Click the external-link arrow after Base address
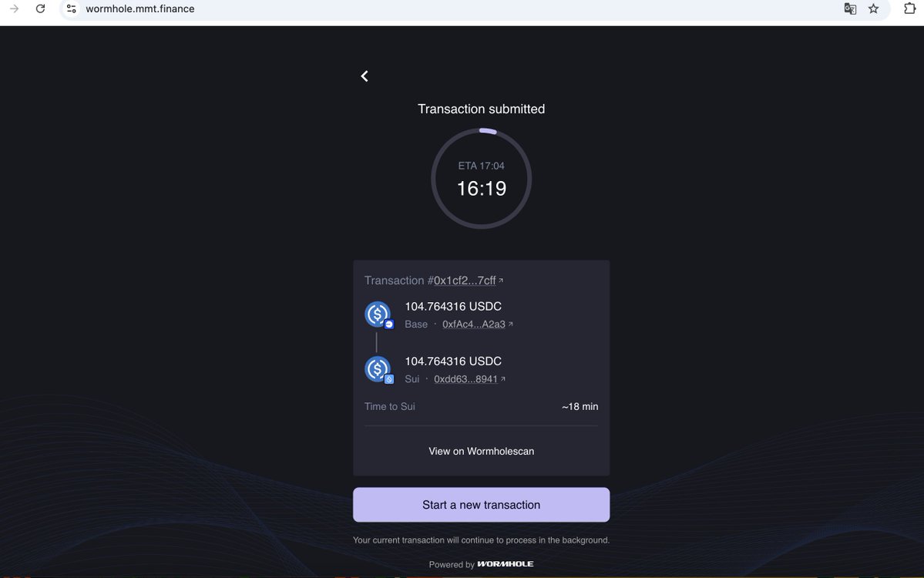Image resolution: width=924 pixels, height=578 pixels. pos(510,324)
